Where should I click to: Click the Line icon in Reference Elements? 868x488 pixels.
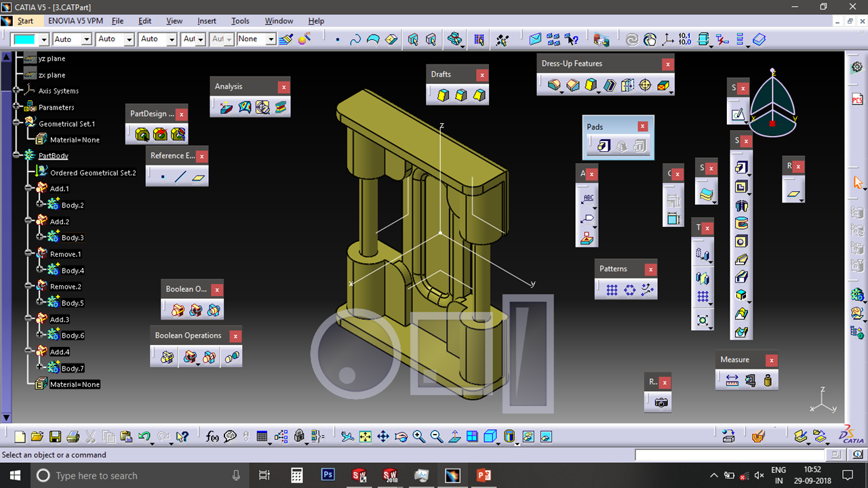180,178
